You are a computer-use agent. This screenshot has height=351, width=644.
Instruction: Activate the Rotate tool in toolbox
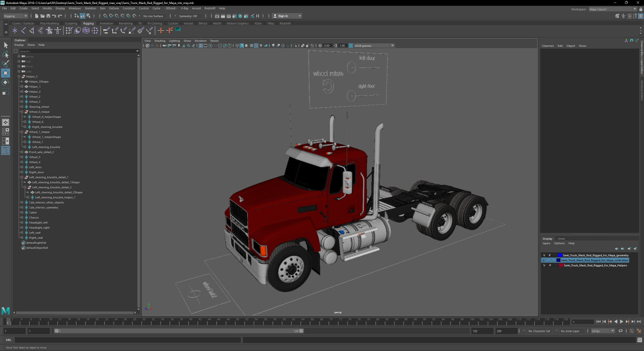6,82
